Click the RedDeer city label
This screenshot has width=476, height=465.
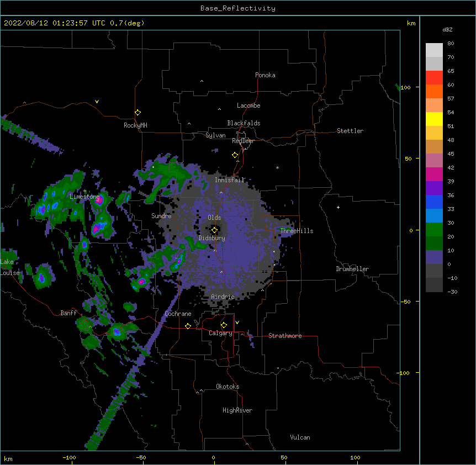tap(243, 141)
